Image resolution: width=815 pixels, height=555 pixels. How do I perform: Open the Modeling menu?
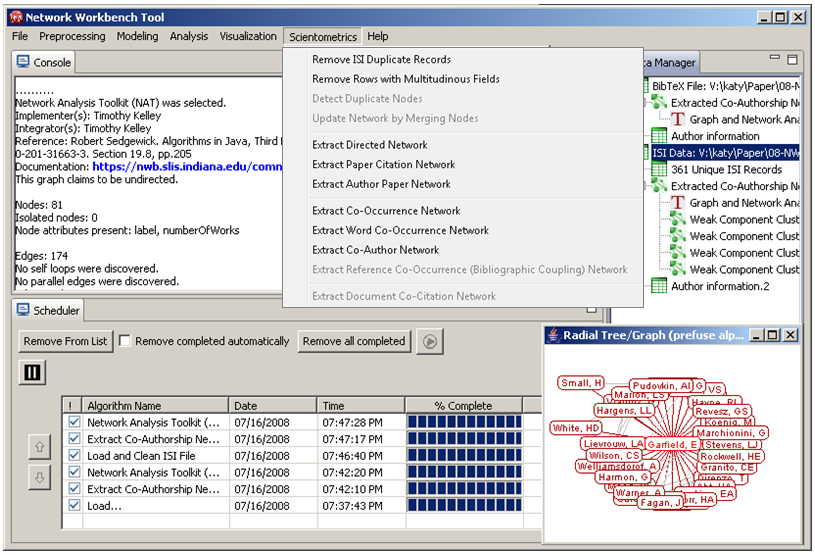click(x=137, y=36)
